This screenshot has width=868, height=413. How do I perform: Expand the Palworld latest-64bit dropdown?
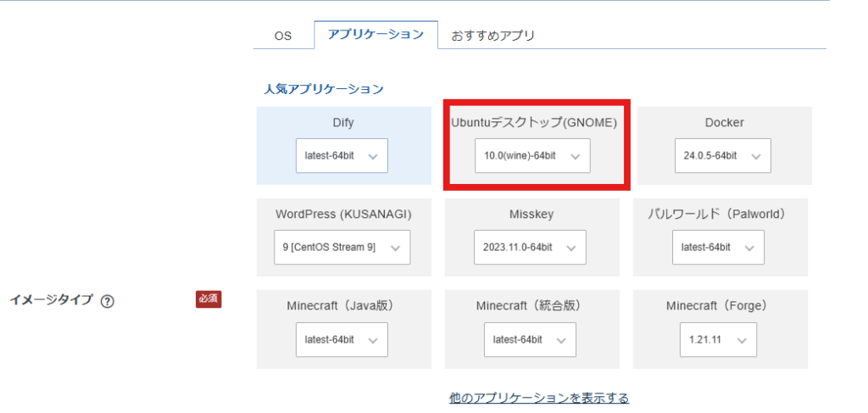pos(718,248)
